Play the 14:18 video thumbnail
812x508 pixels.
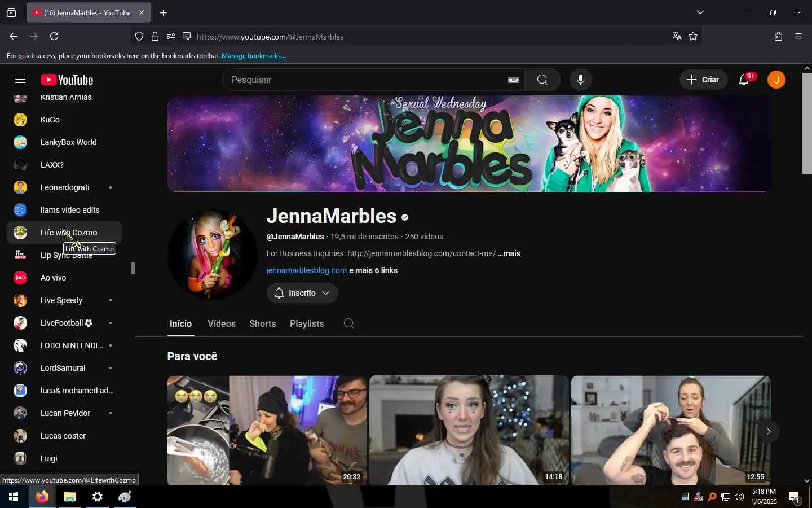[469, 431]
